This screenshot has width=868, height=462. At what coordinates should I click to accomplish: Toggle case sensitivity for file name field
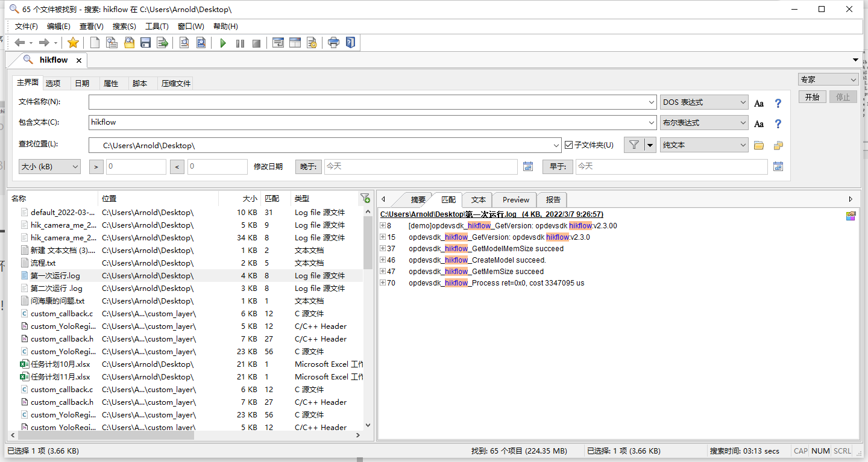(758, 102)
